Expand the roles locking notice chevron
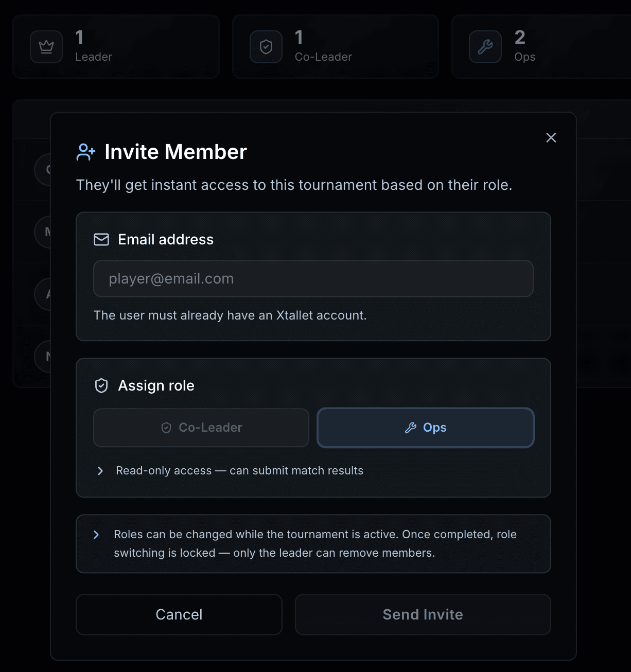 [x=96, y=535]
